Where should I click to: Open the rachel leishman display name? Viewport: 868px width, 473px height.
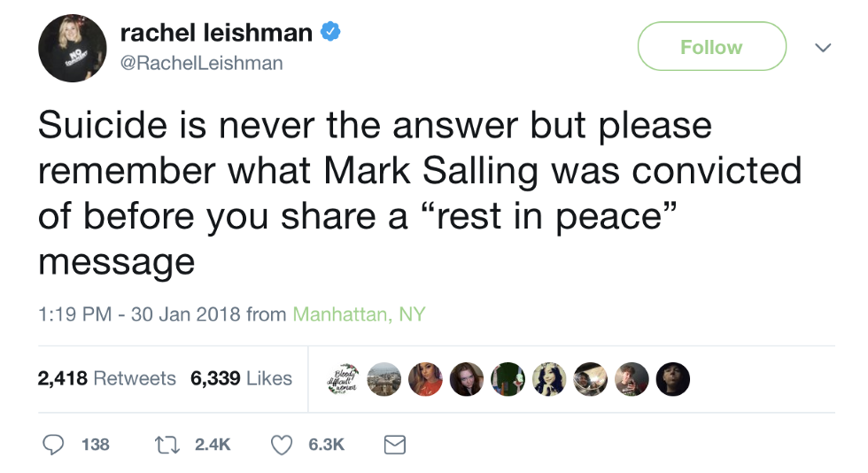click(216, 33)
